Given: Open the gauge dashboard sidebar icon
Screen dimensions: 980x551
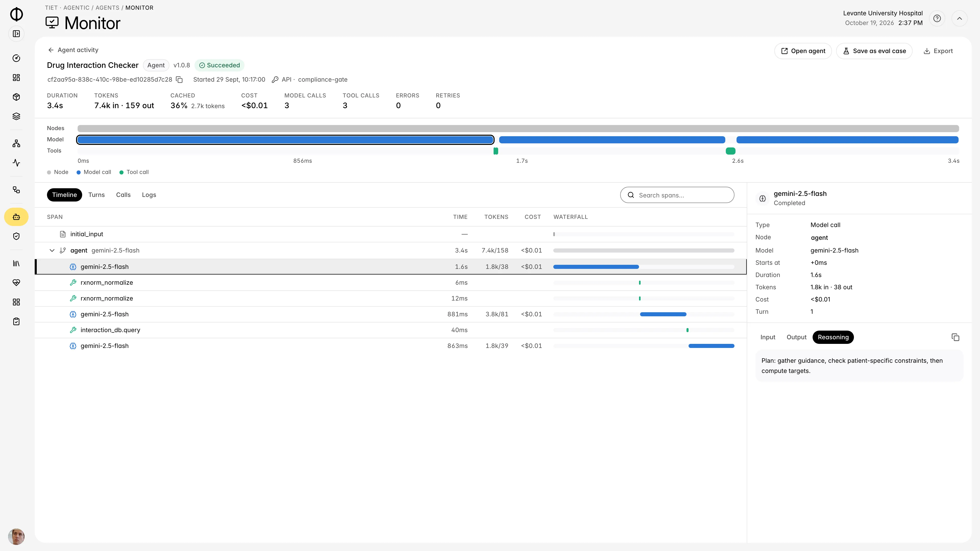Looking at the screenshot, I should (16, 58).
